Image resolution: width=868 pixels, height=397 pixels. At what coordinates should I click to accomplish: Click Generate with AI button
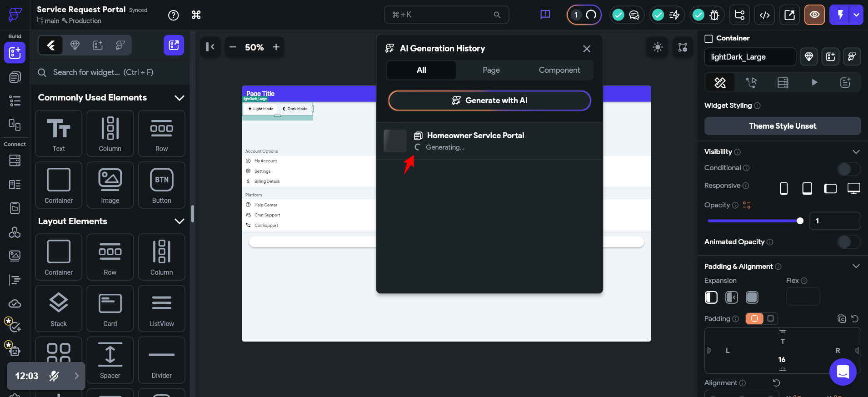pos(489,101)
